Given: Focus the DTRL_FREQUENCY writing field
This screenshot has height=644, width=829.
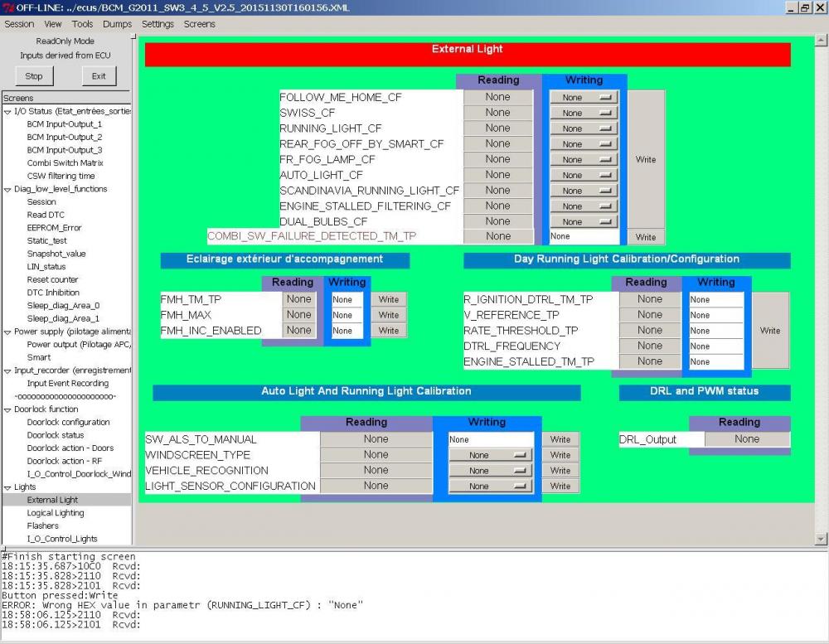Looking at the screenshot, I should pyautogui.click(x=716, y=346).
